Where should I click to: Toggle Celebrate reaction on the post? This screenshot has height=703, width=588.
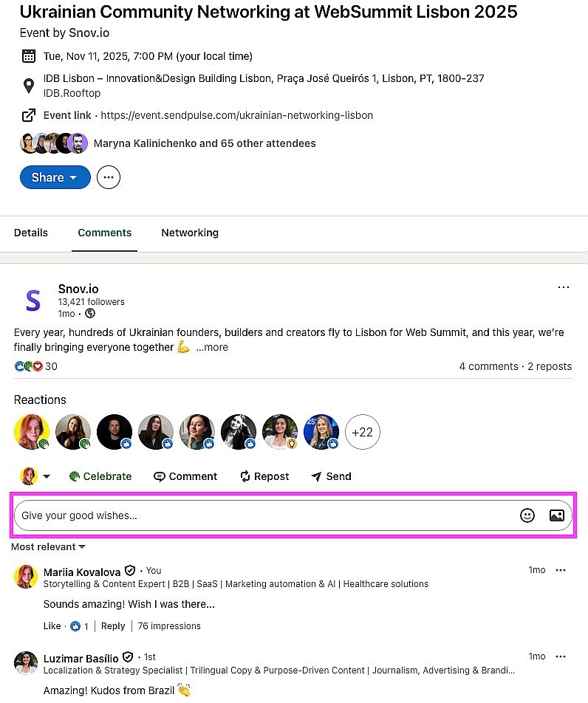[100, 476]
